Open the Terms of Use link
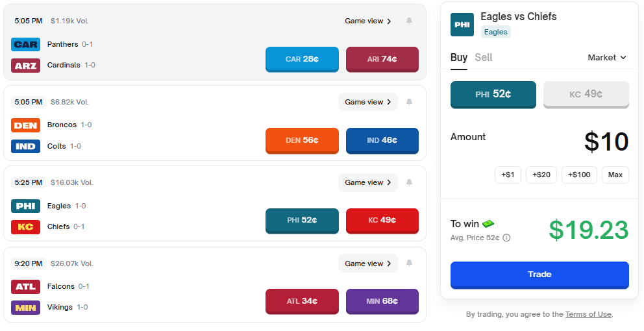The image size is (644, 331). [x=589, y=314]
